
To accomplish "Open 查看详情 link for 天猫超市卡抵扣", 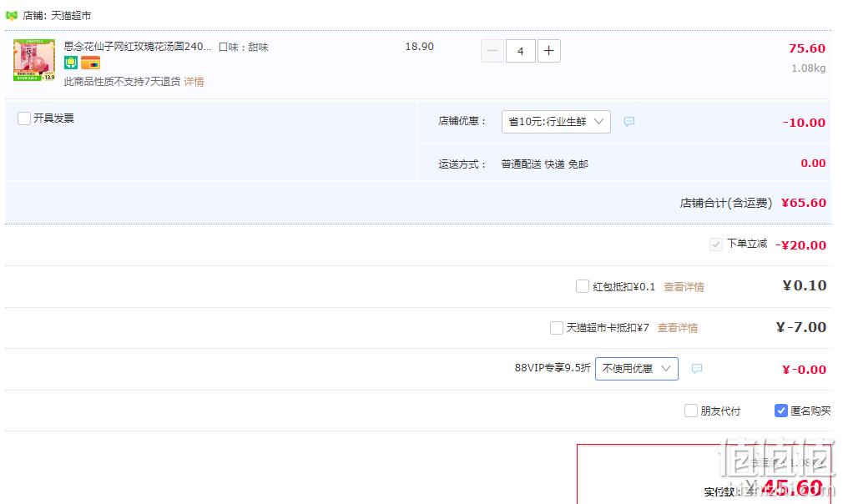I will [x=678, y=328].
